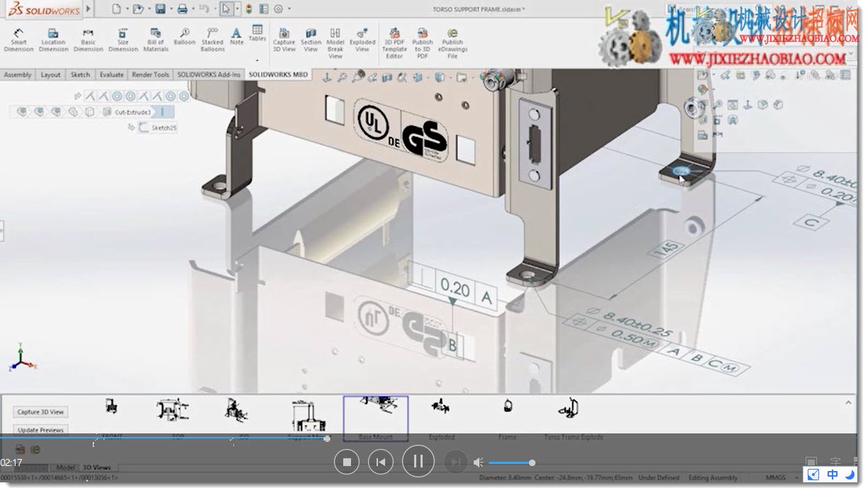Collapse the 3D Views panel chevron

coord(848,402)
